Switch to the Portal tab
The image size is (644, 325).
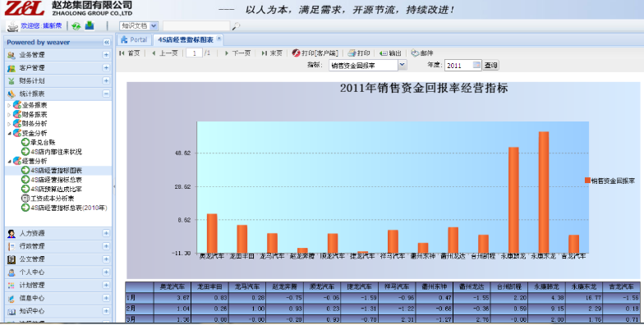click(135, 39)
